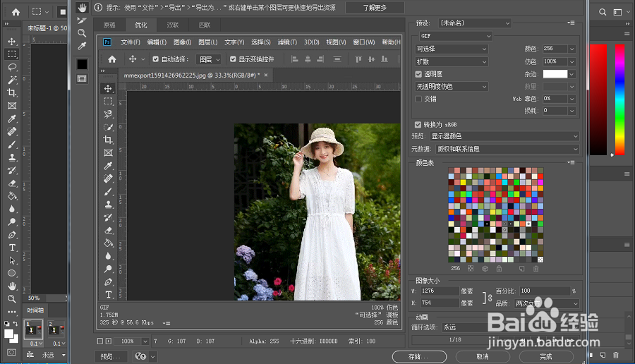This screenshot has height=364, width=635.
Task: Click the delete selected color trash icon
Action: (536, 269)
